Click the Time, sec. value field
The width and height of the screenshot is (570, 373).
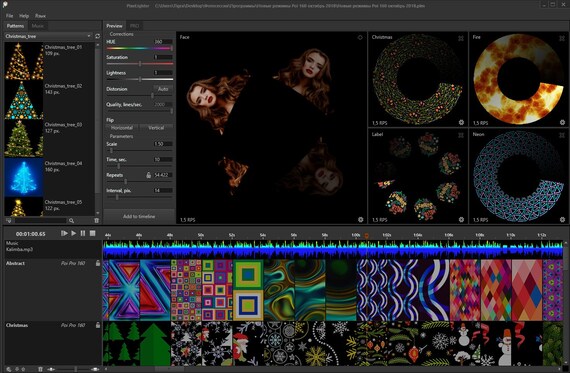click(x=162, y=159)
